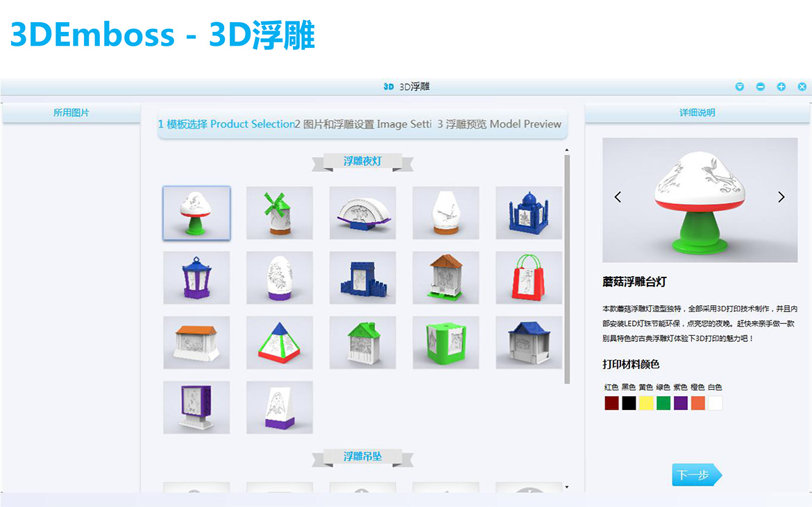Pick the black color swatch
Screen dimensions: 812x507
coord(629,403)
